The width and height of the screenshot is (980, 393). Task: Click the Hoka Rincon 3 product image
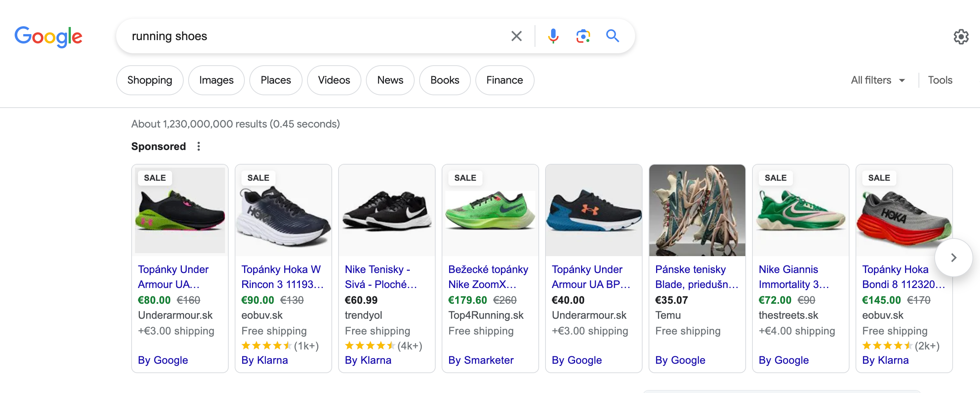coord(283,210)
